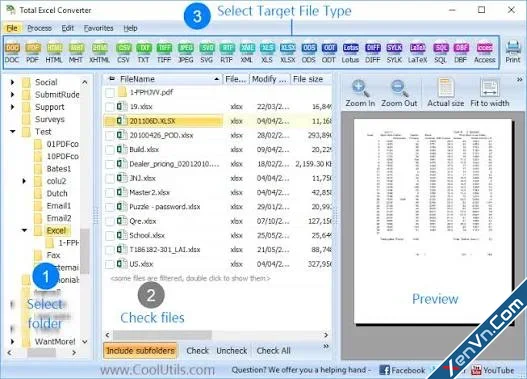The height and width of the screenshot is (379, 527).
Task: Convert to TIFF format icon
Action: point(164,53)
